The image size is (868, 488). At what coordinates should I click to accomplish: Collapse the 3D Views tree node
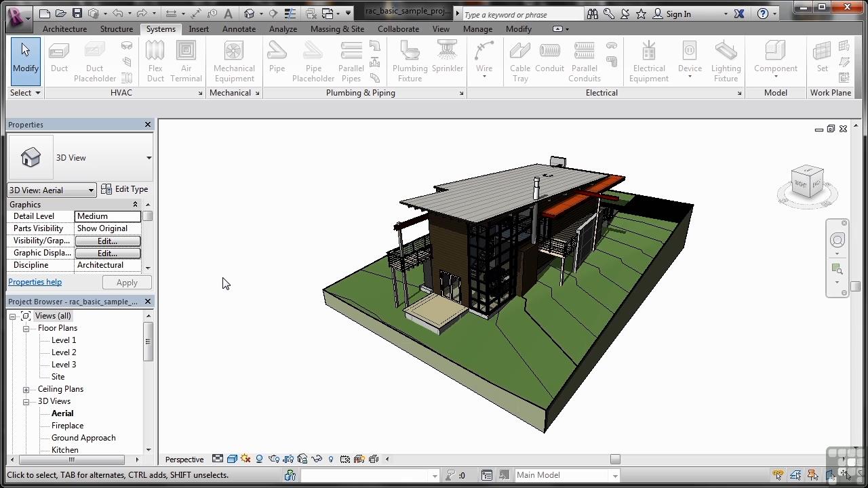tap(26, 401)
